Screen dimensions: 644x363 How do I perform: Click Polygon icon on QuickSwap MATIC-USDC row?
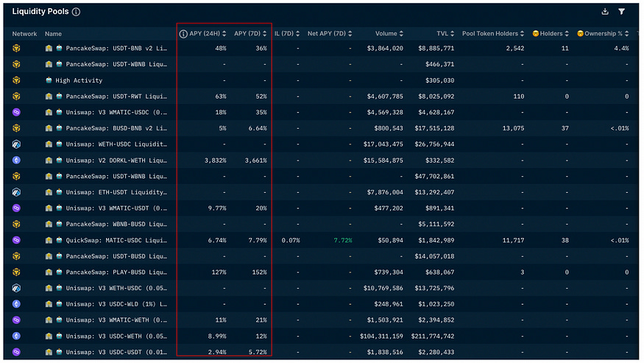tap(16, 240)
